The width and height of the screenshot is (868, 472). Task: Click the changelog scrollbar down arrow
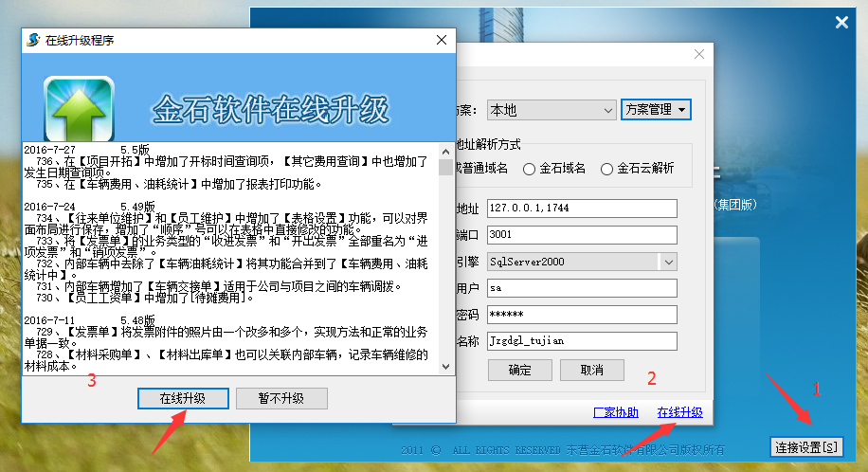point(445,365)
